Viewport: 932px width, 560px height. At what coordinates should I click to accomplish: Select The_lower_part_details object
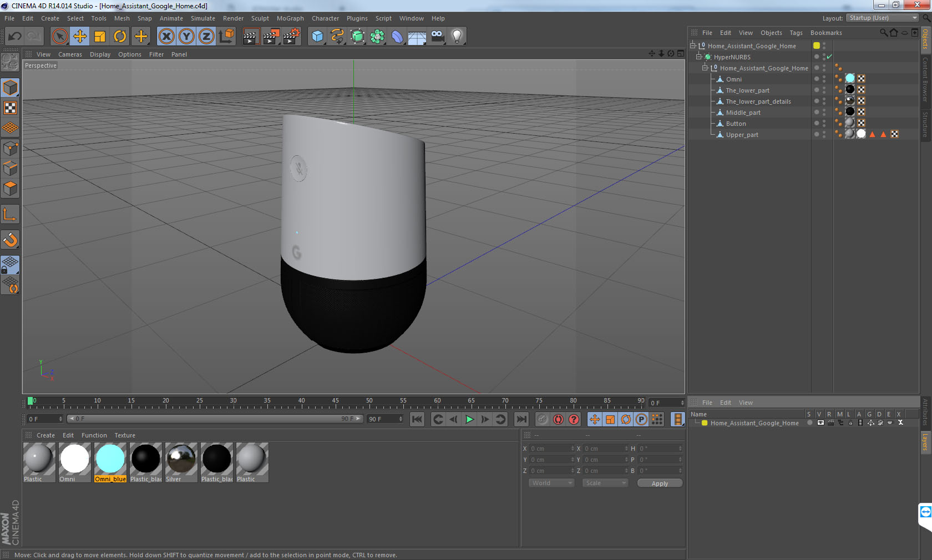(x=758, y=101)
